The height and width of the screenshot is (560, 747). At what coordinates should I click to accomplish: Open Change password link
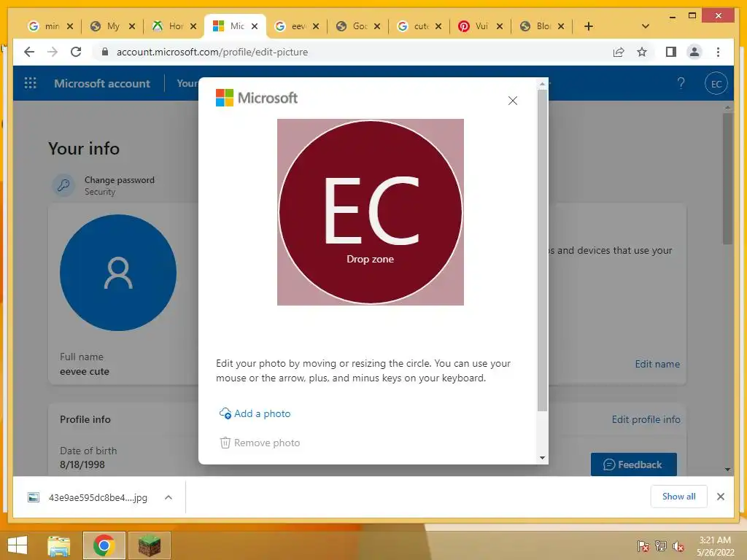pyautogui.click(x=120, y=180)
